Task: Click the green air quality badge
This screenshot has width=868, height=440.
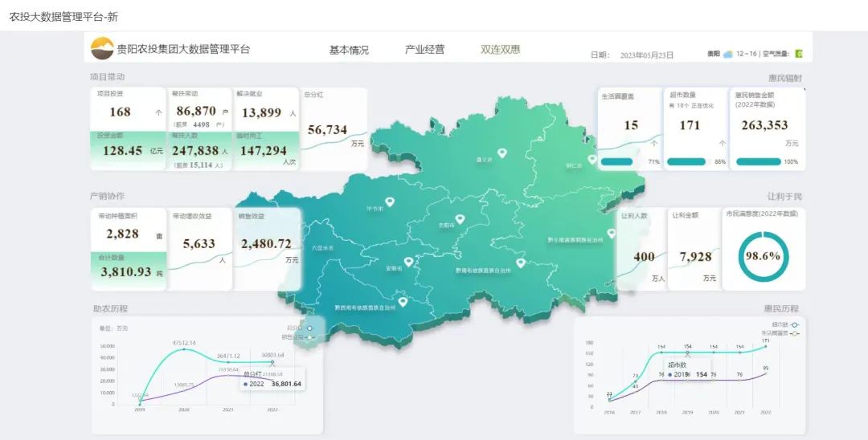Action: click(x=799, y=54)
